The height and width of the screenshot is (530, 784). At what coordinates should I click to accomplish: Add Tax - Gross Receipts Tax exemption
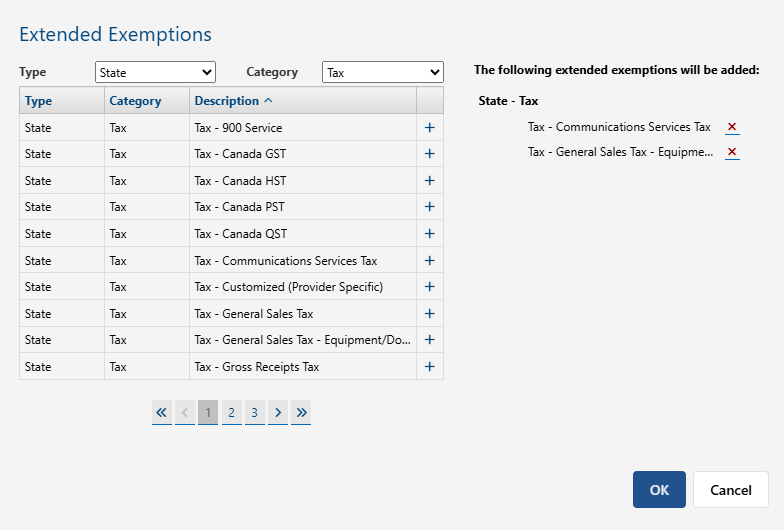[x=430, y=366]
